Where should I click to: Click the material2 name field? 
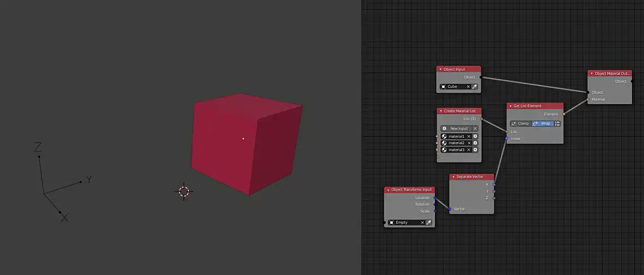pos(456,143)
